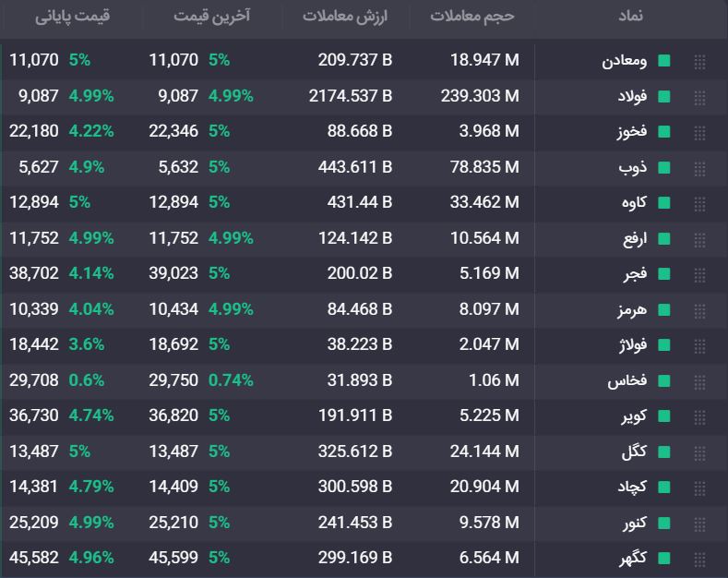Screen dimensions: 728x578
Task: Click the 2174.537 B trade value cell
Action: click(351, 96)
